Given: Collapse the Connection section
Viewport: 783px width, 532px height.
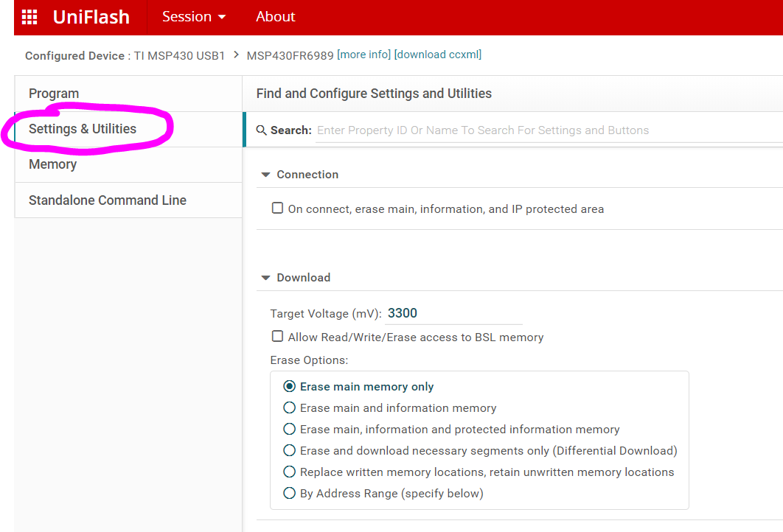Looking at the screenshot, I should coord(265,174).
